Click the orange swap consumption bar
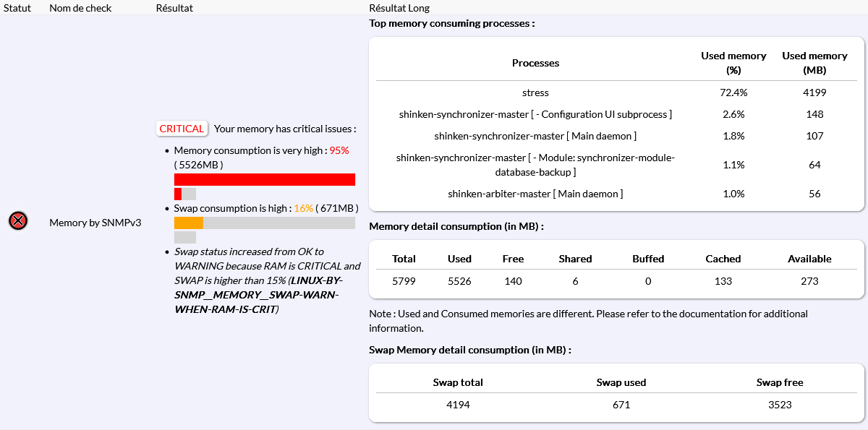 [189, 223]
